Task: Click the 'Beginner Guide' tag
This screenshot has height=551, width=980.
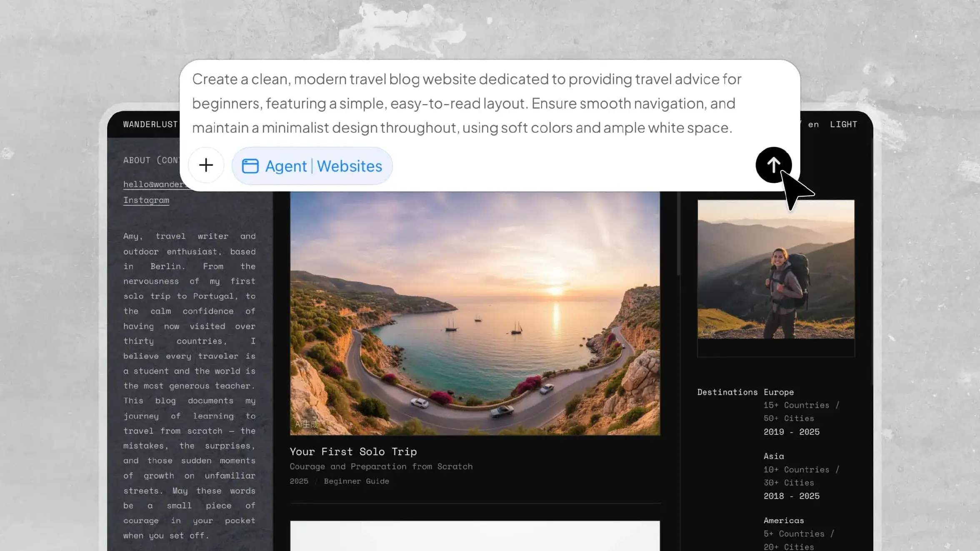Action: (356, 481)
